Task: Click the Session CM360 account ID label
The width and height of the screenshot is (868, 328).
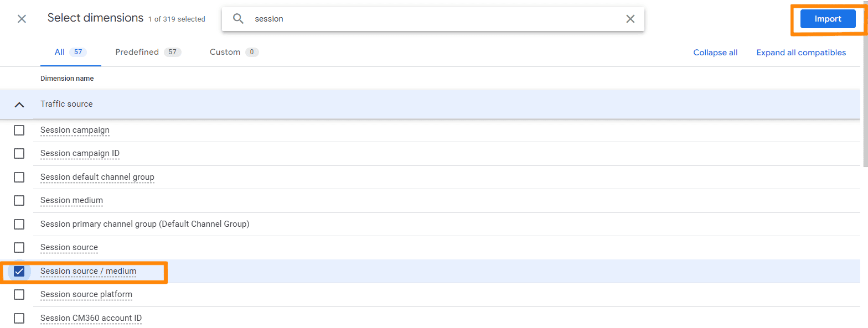Action: tap(91, 318)
